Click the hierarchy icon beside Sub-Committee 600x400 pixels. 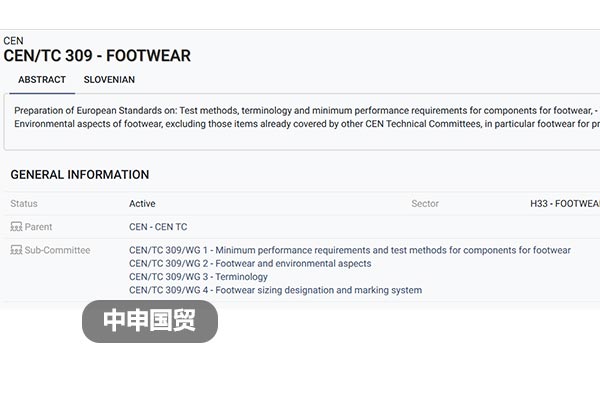(16, 250)
